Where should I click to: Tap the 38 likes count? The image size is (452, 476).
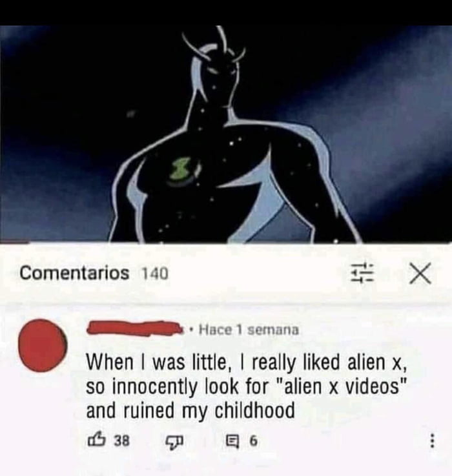click(x=121, y=440)
